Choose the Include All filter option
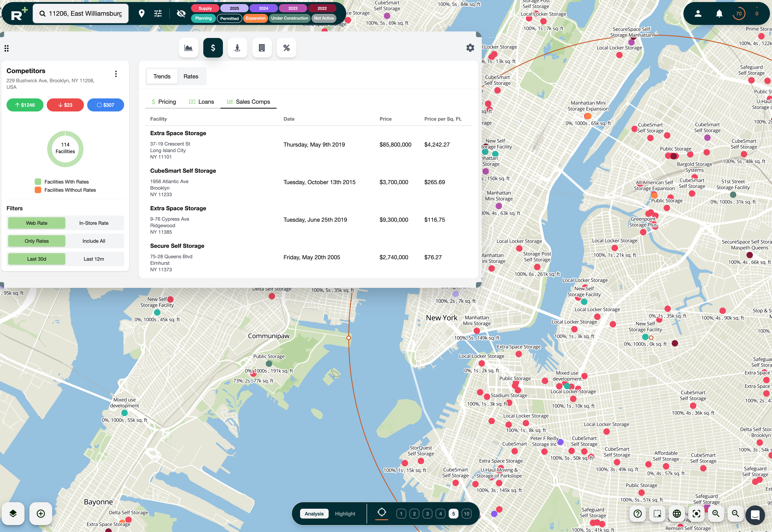The image size is (772, 532). pos(94,241)
